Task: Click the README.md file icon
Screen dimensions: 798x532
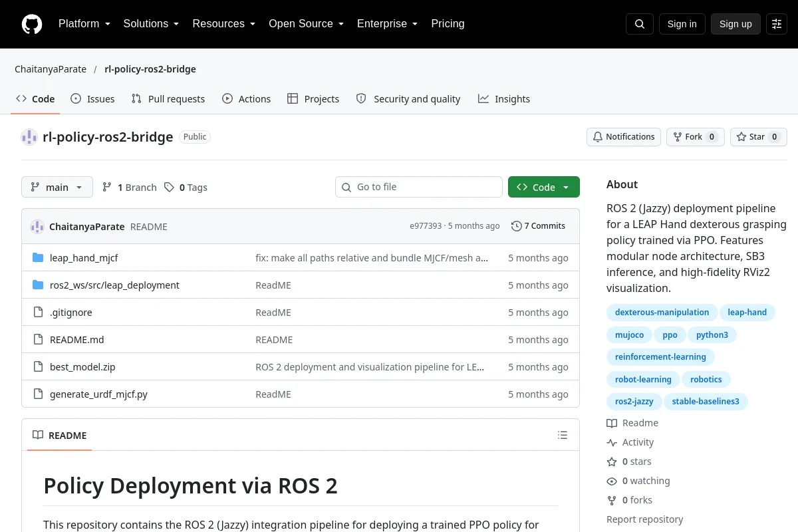Action: tap(38, 340)
